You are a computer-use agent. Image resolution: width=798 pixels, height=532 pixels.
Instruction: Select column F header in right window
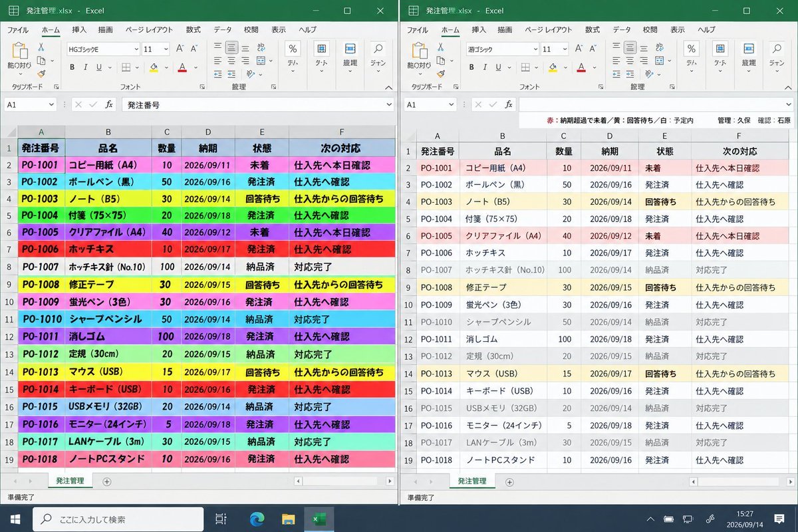738,136
